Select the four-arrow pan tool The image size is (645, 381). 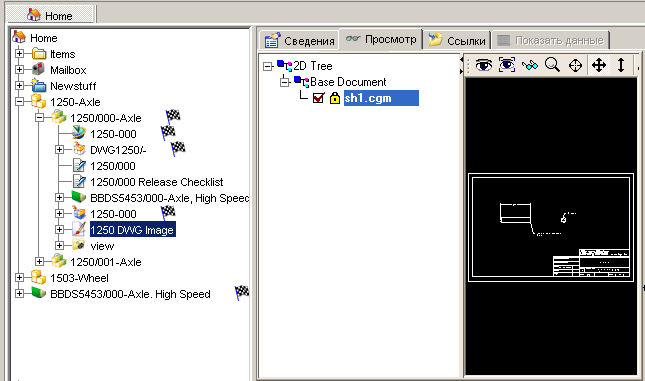(599, 65)
